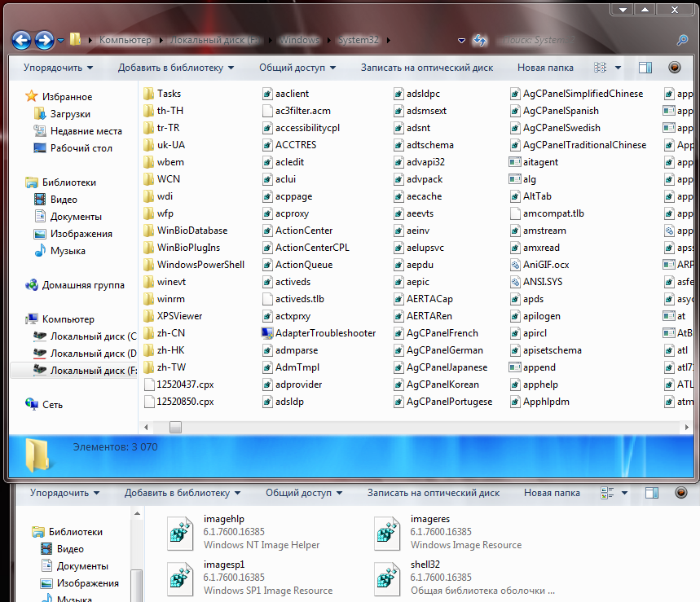Click the magnifier icon in the search box
The width and height of the screenshot is (700, 602).
point(682,40)
